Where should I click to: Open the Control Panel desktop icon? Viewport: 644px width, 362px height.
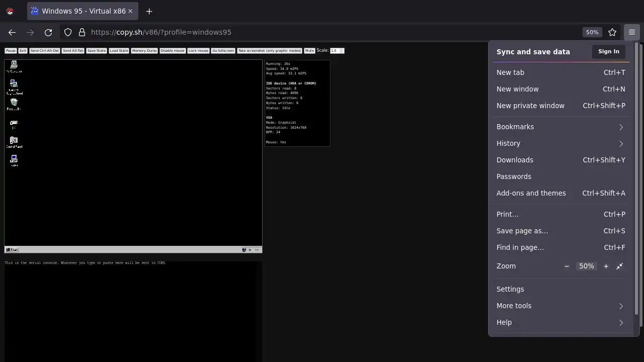[x=14, y=142]
